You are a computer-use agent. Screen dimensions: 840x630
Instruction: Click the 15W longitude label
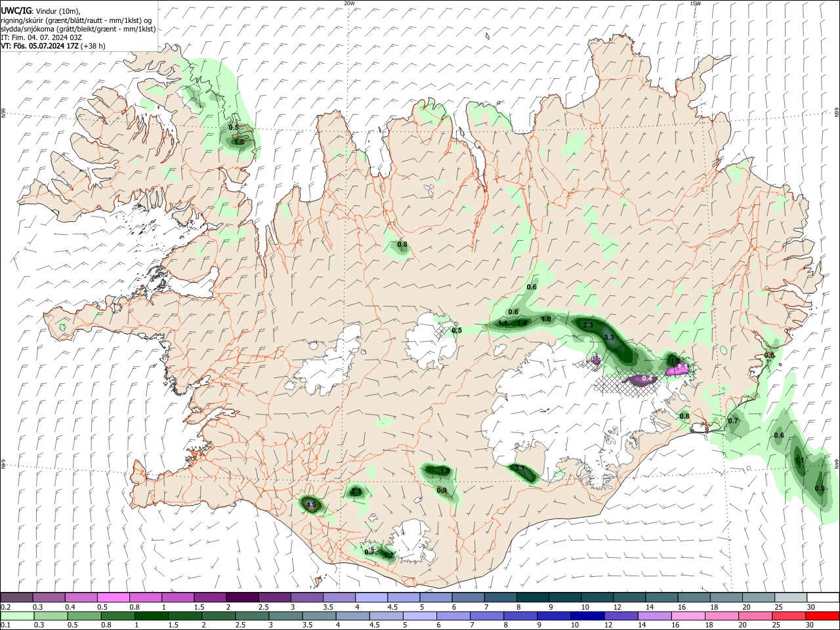[695, 3]
